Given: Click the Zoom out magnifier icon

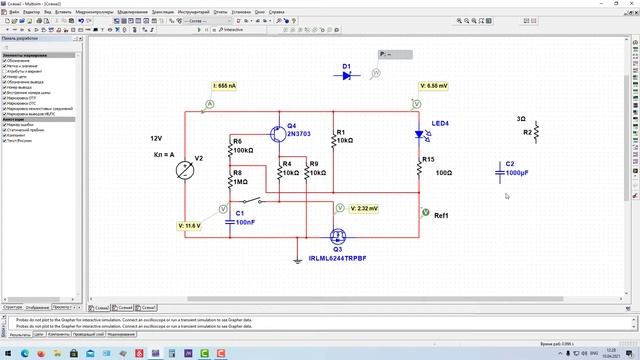Looking at the screenshot, I should tap(467, 21).
